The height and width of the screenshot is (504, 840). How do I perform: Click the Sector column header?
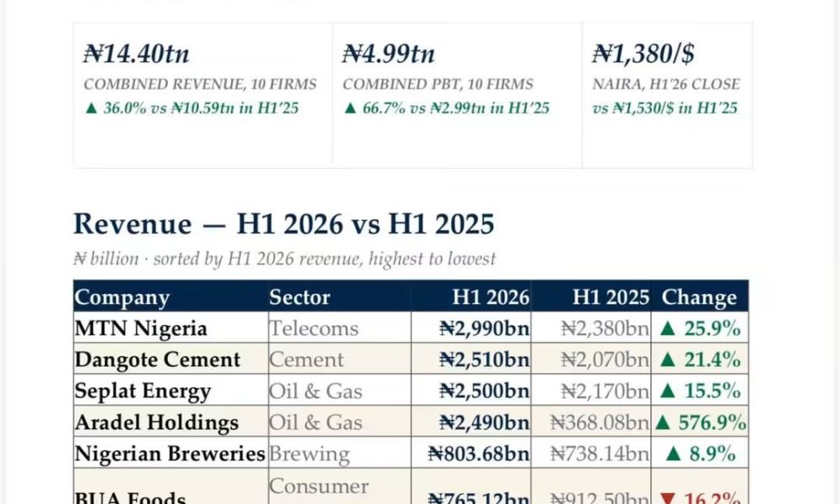pyautogui.click(x=300, y=297)
